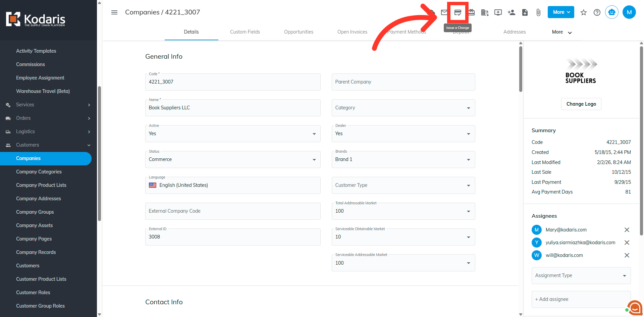Open the Customer Type dropdown

click(x=403, y=185)
